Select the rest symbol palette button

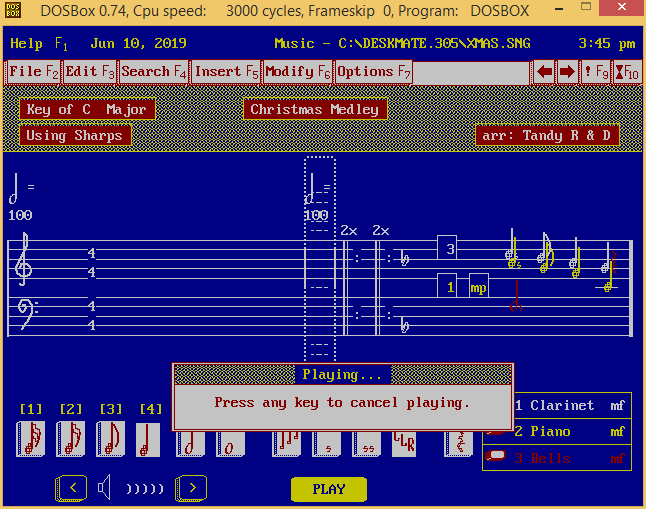[x=459, y=444]
